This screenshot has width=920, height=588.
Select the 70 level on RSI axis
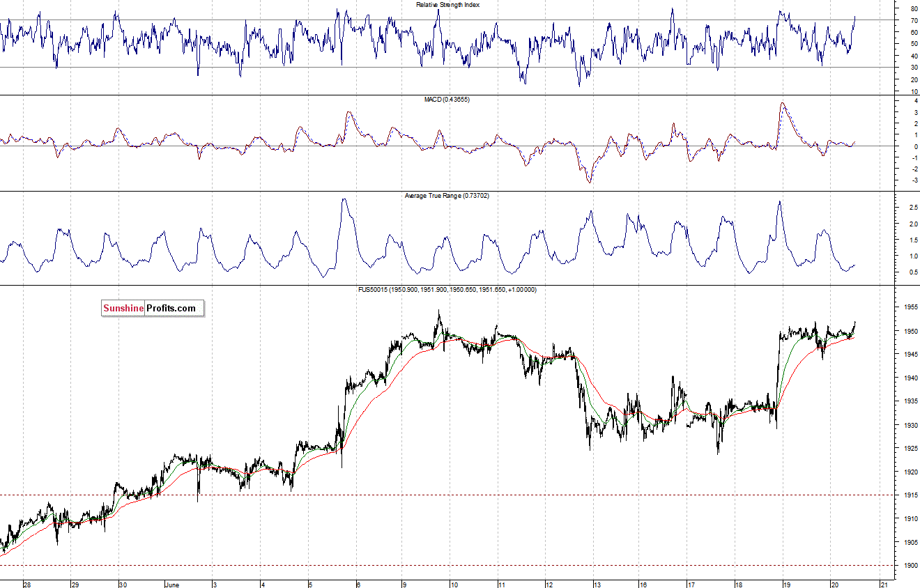(914, 20)
